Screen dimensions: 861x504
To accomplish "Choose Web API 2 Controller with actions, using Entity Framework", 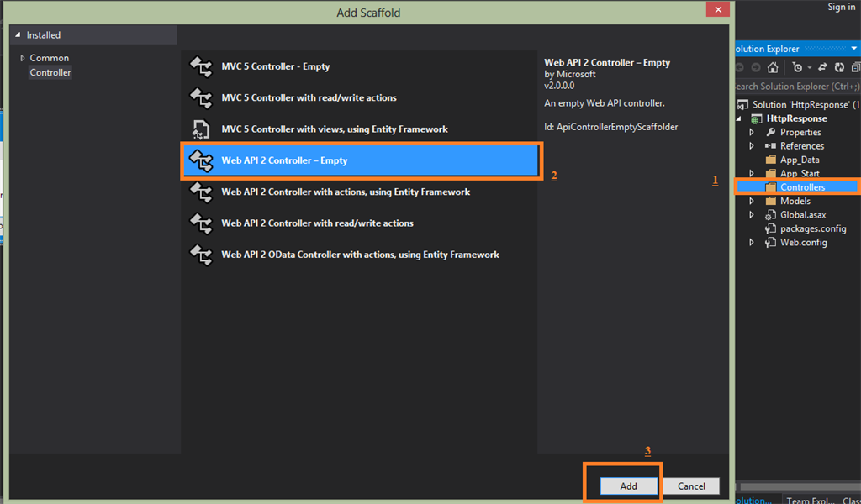I will coord(359,192).
